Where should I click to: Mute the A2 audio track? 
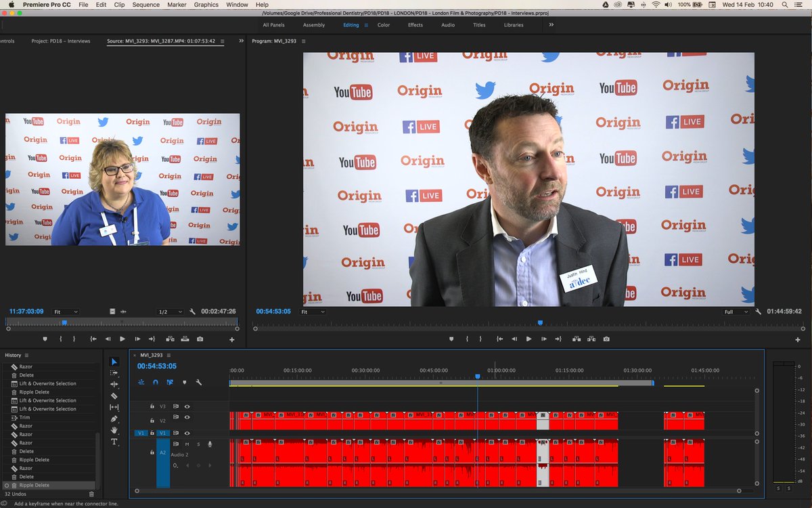(187, 444)
